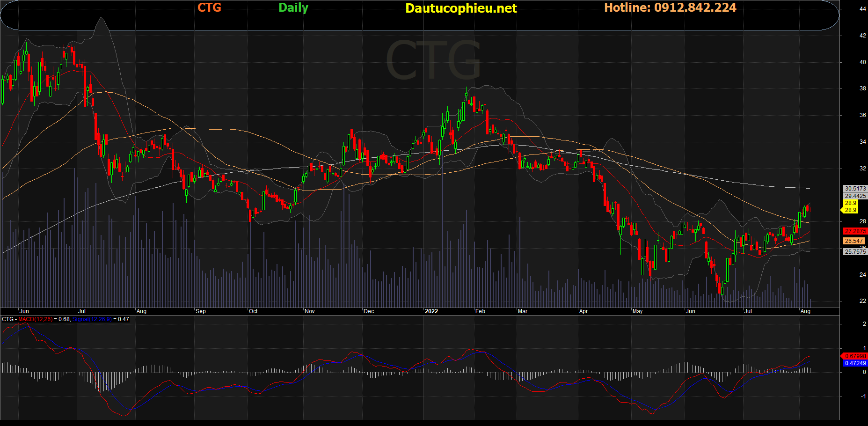
Task: Select the orange 26.547 price tag
Action: [854, 241]
